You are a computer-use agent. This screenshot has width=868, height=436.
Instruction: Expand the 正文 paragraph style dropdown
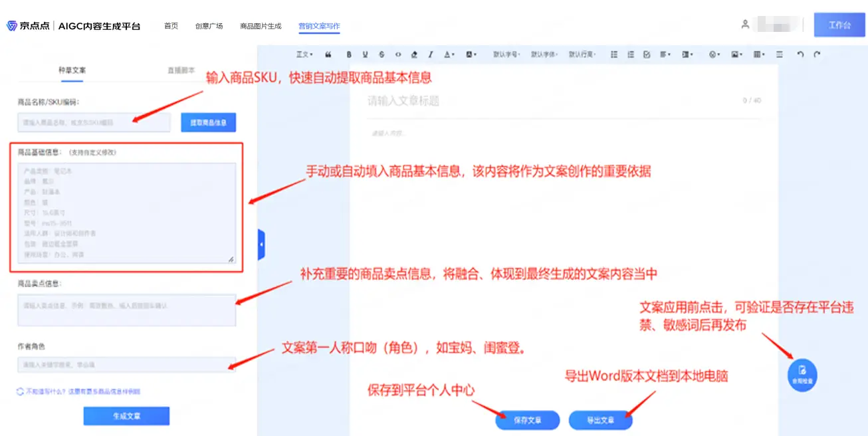pos(303,54)
